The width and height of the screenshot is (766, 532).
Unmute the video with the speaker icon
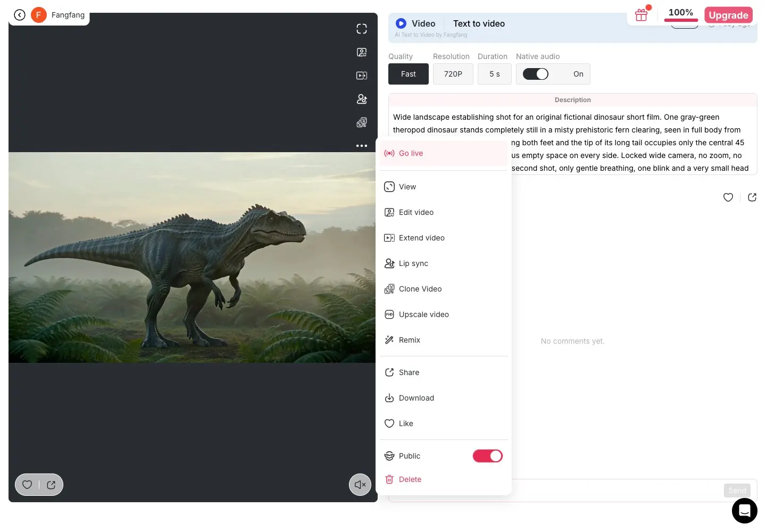click(360, 485)
